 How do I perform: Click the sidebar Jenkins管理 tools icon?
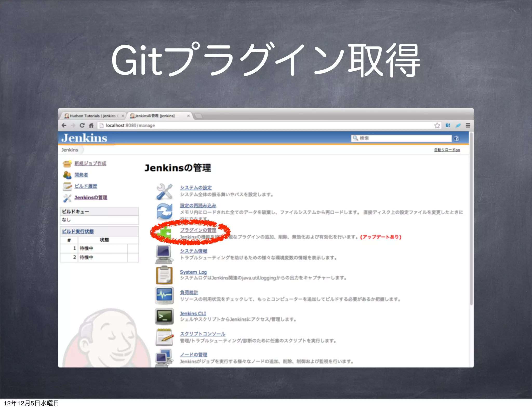(x=67, y=198)
